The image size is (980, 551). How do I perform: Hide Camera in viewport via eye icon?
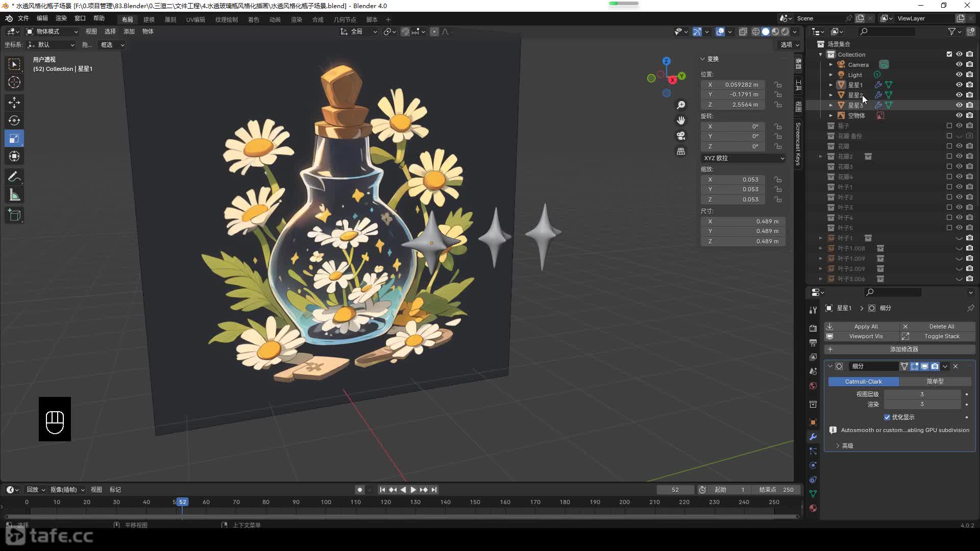click(959, 64)
